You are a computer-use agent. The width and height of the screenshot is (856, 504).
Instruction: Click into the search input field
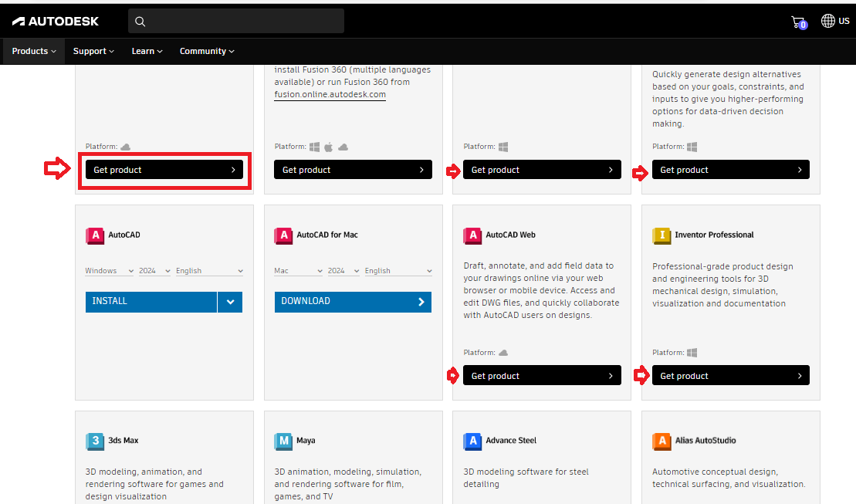coord(236,22)
